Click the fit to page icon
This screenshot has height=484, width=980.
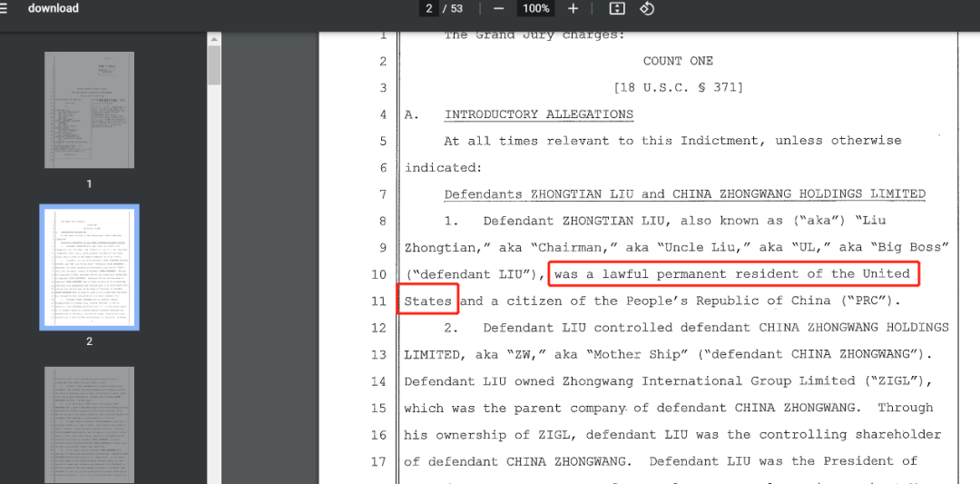pos(617,9)
